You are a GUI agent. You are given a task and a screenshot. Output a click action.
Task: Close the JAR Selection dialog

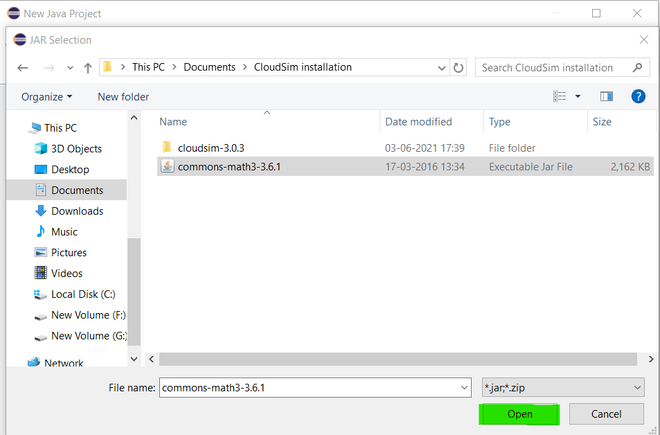pos(644,40)
